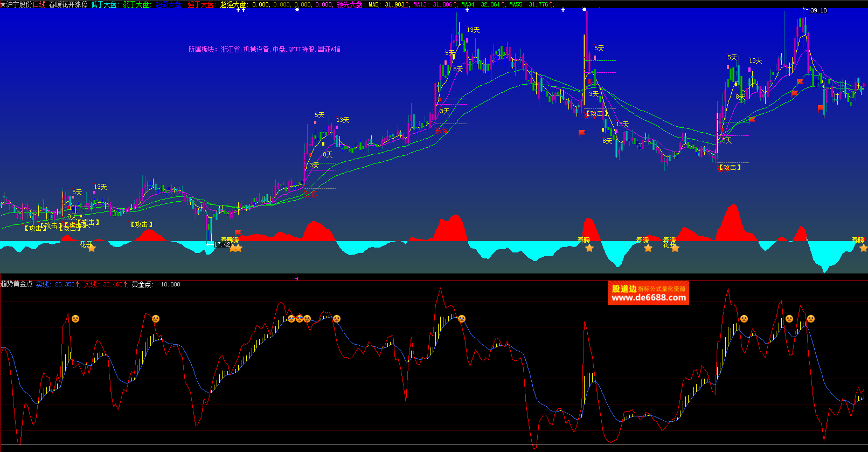Select the 日线 period label
This screenshot has height=452, width=868.
pyautogui.click(x=39, y=4)
